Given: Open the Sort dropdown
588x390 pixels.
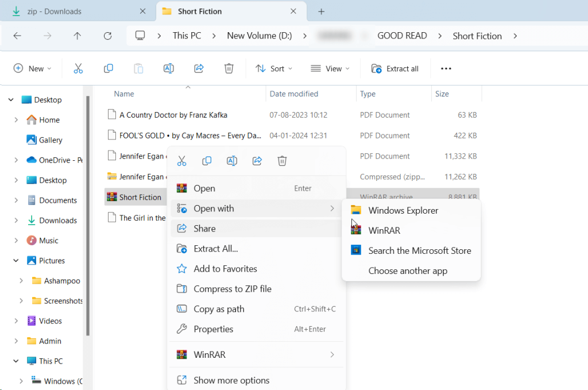Looking at the screenshot, I should (x=274, y=68).
